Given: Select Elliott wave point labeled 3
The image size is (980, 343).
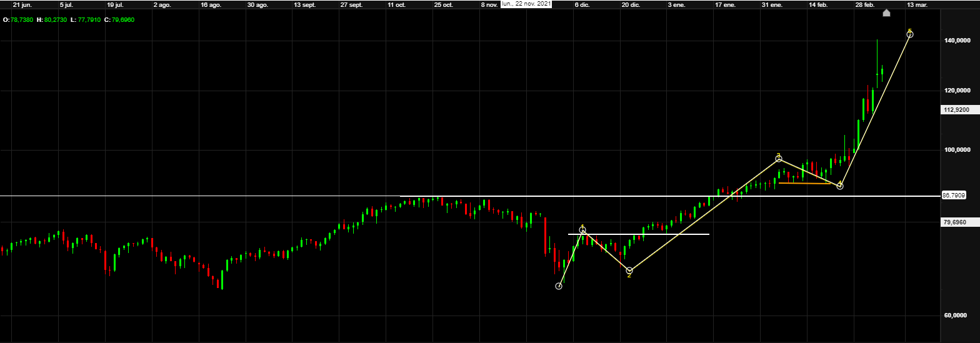Looking at the screenshot, I should pyautogui.click(x=779, y=159).
